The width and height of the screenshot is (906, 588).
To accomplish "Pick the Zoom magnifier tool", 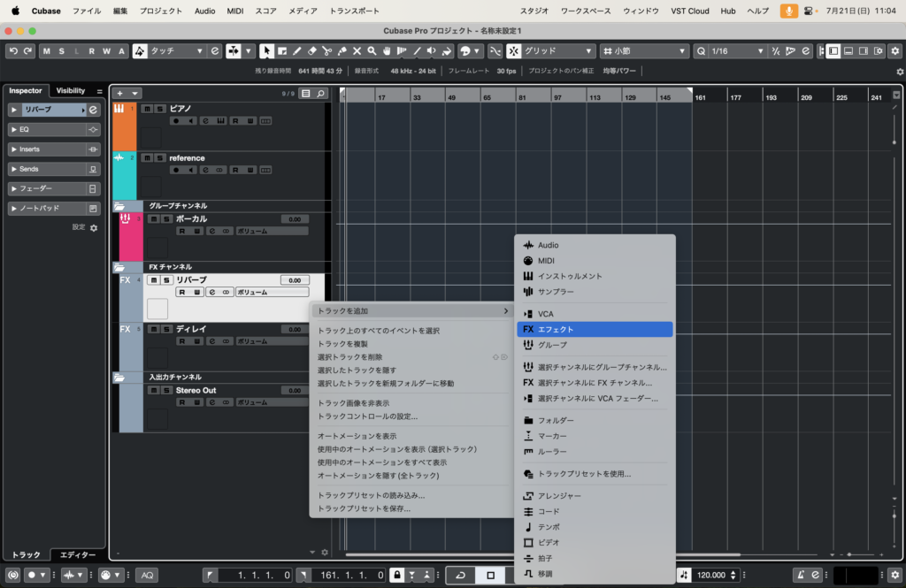I will pyautogui.click(x=372, y=51).
